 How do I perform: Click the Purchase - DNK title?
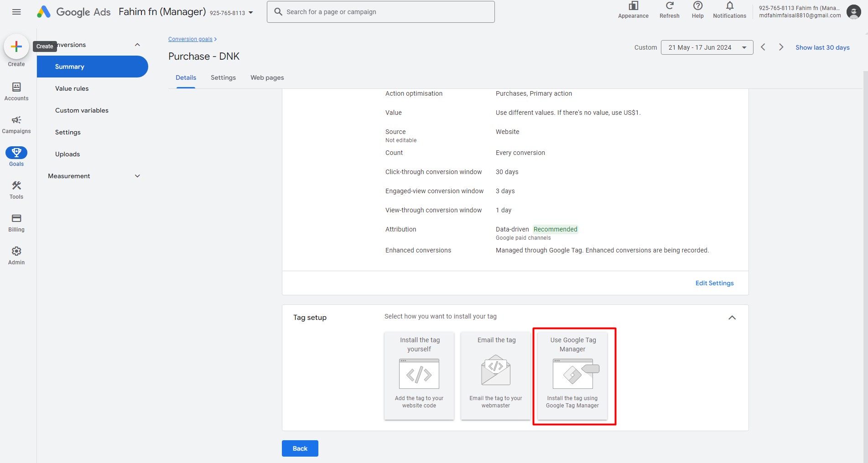(204, 57)
